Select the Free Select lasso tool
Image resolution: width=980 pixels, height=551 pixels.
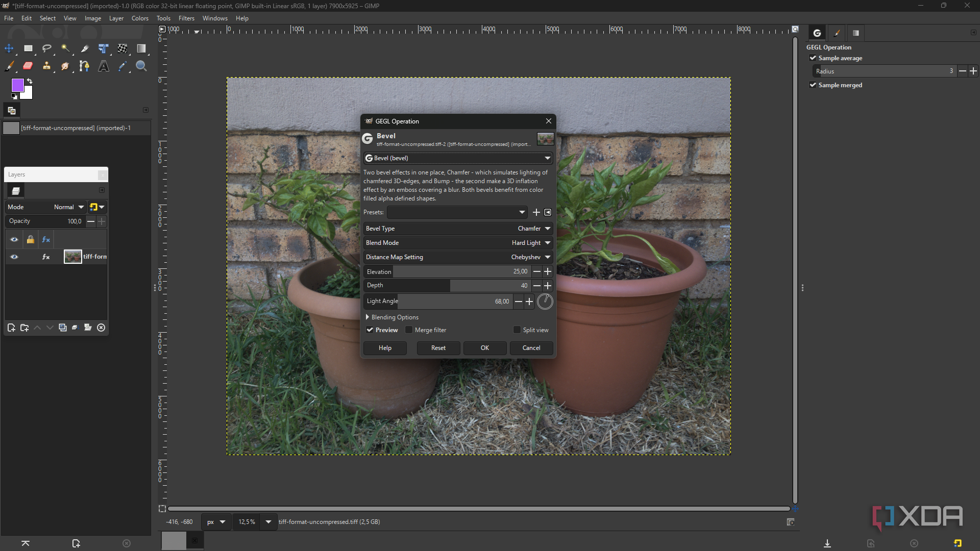(x=47, y=48)
